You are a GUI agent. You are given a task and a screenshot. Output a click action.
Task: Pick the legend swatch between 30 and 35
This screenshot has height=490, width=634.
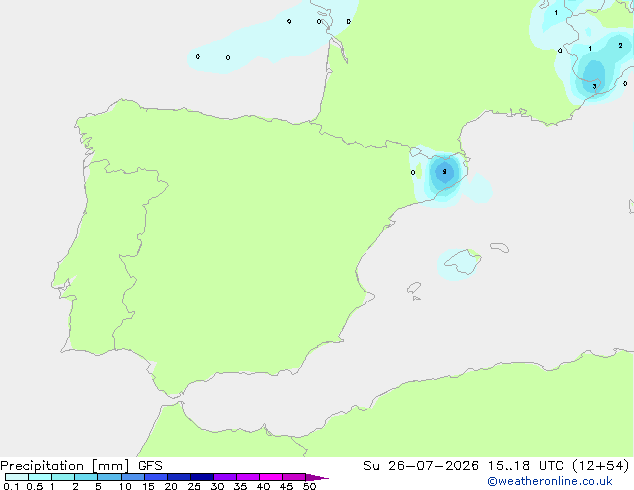(x=224, y=477)
